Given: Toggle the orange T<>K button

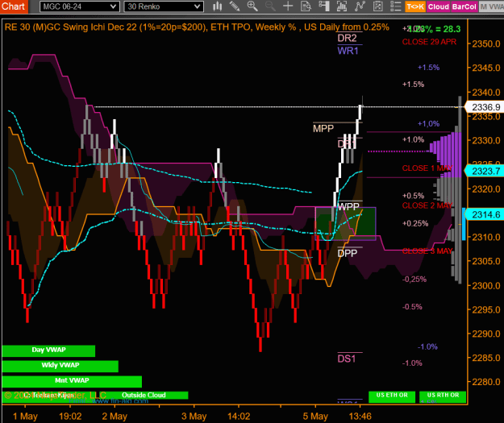Looking at the screenshot, I should (415, 6).
